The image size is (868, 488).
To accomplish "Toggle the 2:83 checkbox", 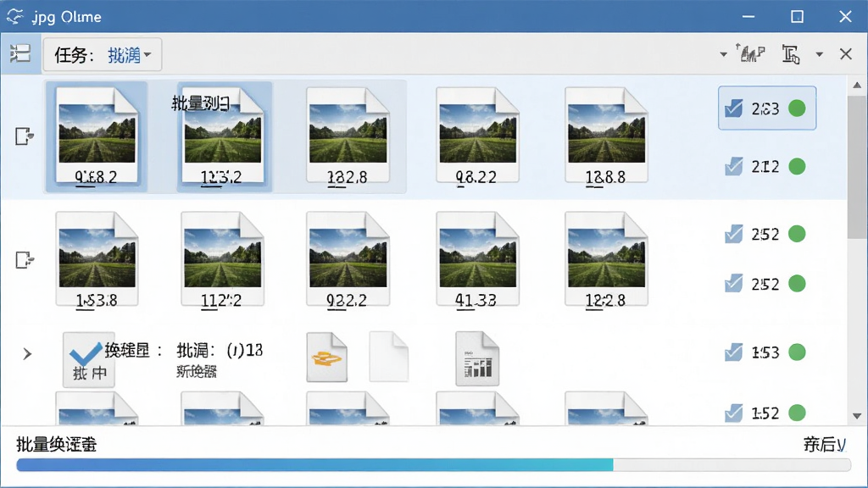I will 734,108.
